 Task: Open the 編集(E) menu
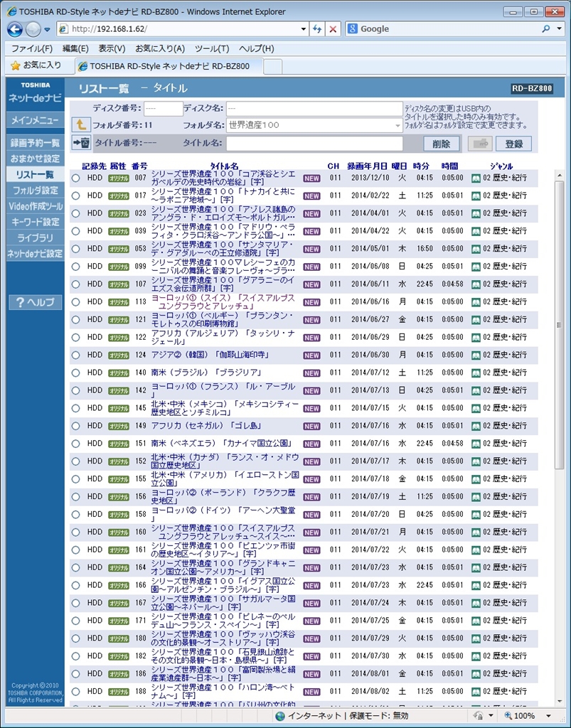[75, 48]
